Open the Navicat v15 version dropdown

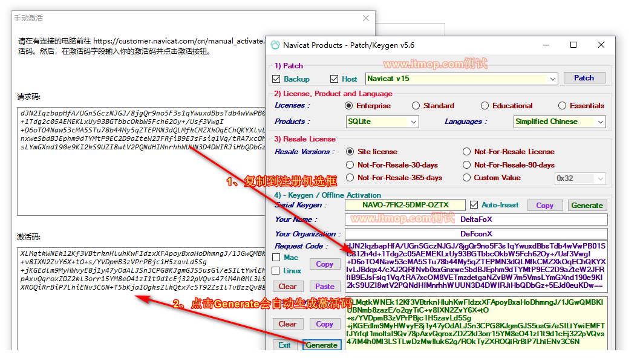coord(552,79)
